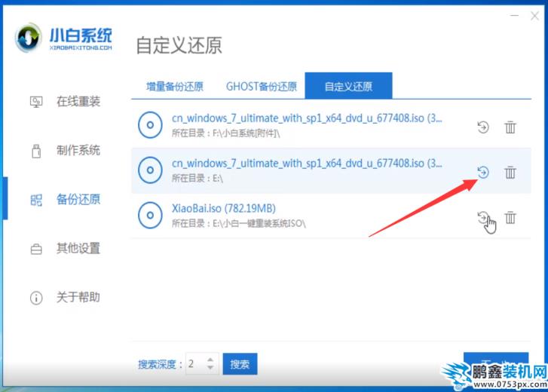Close the 小白系统 window

click(x=534, y=16)
